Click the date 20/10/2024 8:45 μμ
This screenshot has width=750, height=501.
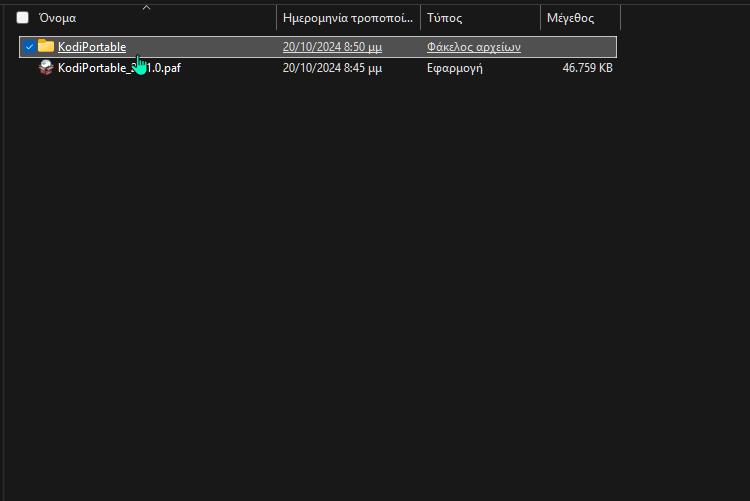332,68
